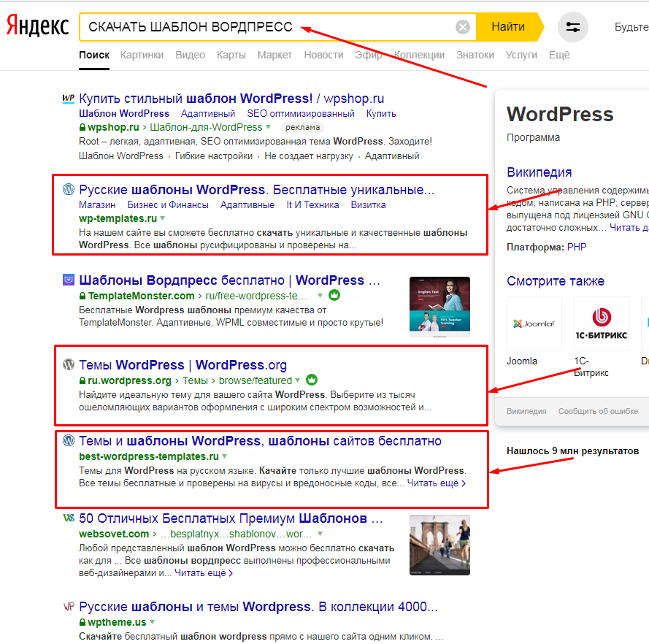Click the 'Шаблон WordPress' sitelink under wpshop ad
This screenshot has width=649, height=644.
pos(124,113)
